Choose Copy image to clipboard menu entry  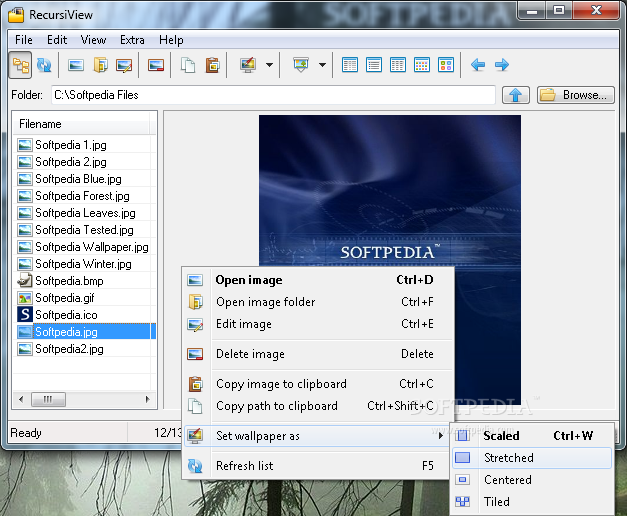(318, 384)
